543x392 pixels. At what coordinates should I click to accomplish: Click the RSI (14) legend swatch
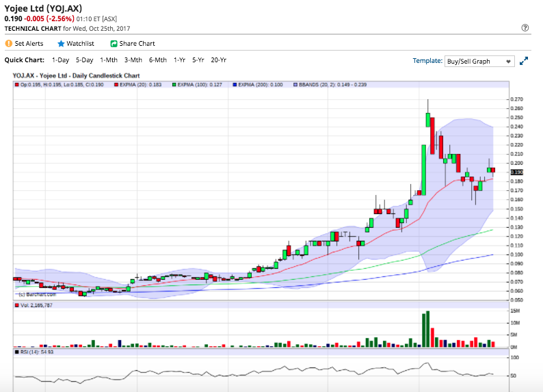16,352
